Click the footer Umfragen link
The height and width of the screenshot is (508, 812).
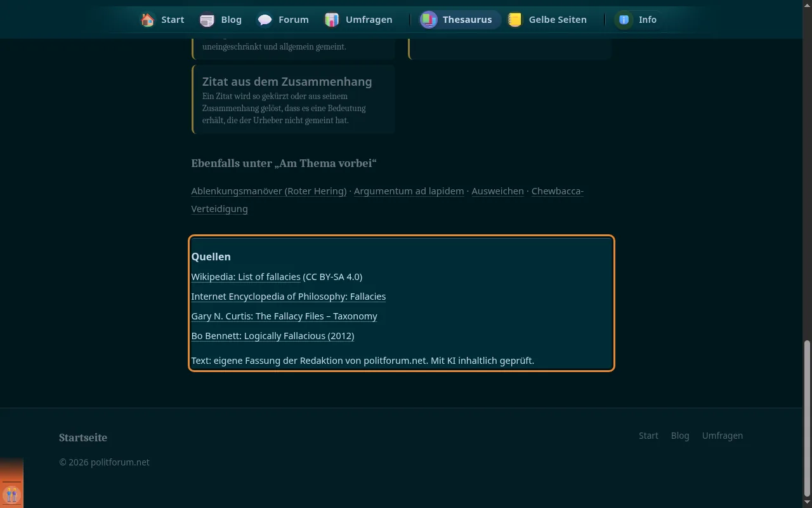pos(722,436)
